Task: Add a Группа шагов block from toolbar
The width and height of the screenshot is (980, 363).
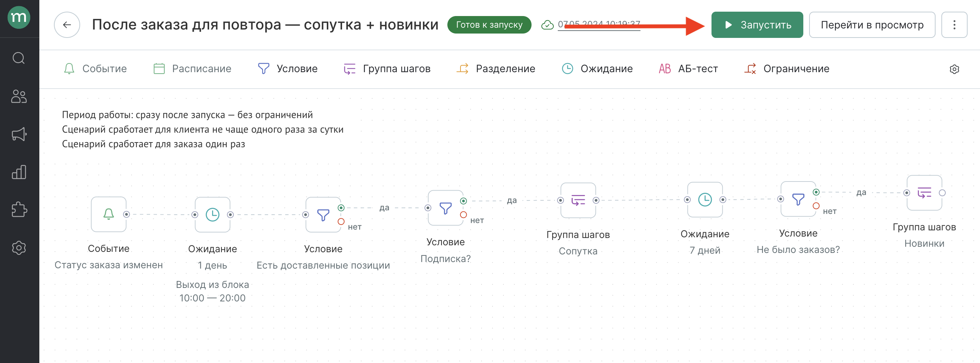Action: tap(387, 69)
